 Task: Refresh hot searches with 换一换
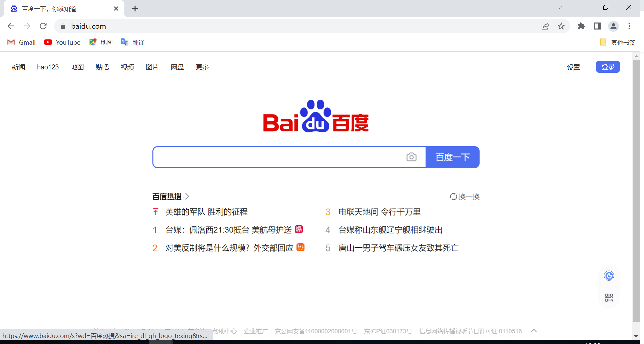pos(465,197)
